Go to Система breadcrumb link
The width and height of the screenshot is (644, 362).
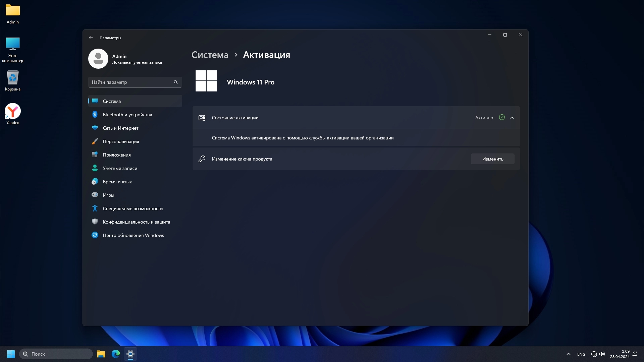pyautogui.click(x=210, y=55)
